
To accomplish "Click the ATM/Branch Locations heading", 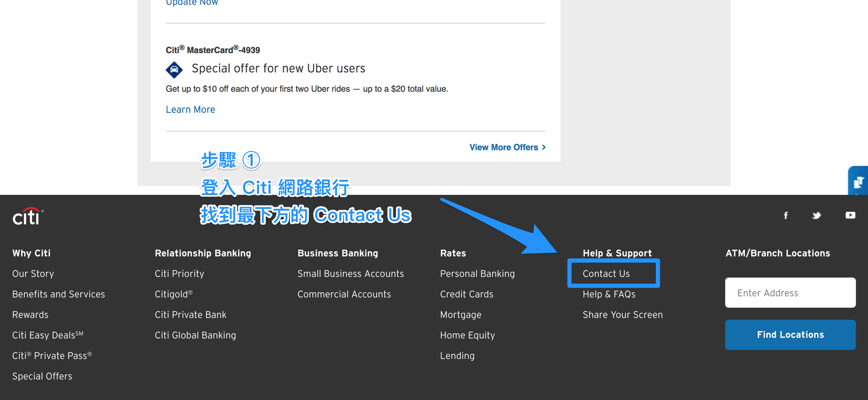I will [778, 253].
